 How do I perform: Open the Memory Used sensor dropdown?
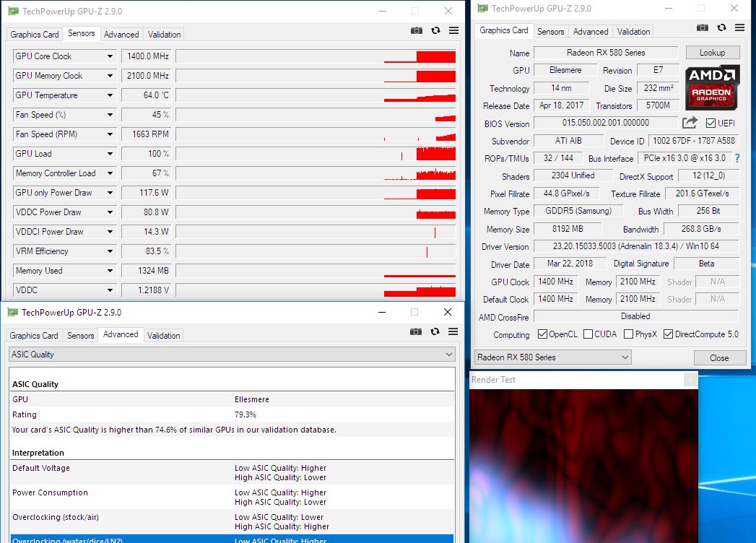click(110, 271)
